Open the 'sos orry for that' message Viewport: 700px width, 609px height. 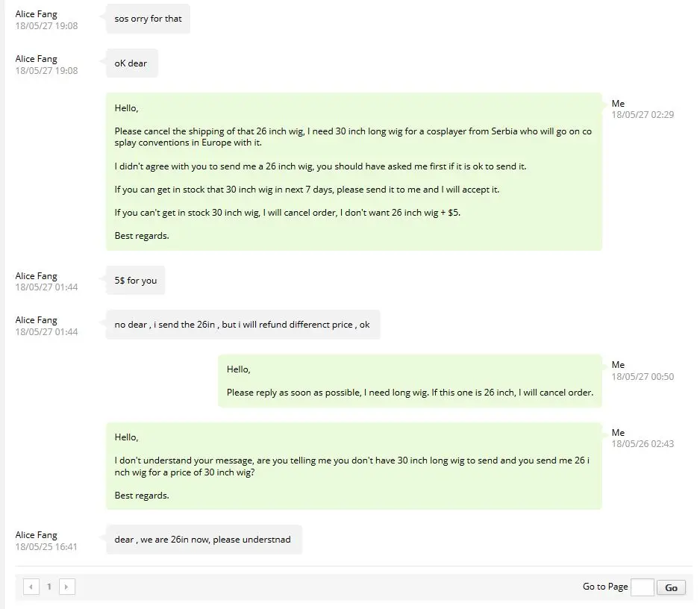point(149,19)
